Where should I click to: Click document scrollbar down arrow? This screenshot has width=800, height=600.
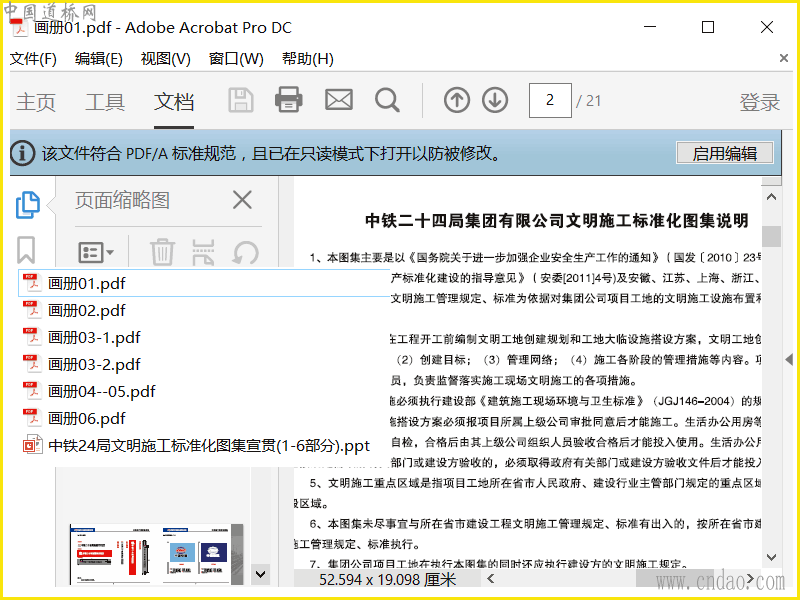pos(771,557)
